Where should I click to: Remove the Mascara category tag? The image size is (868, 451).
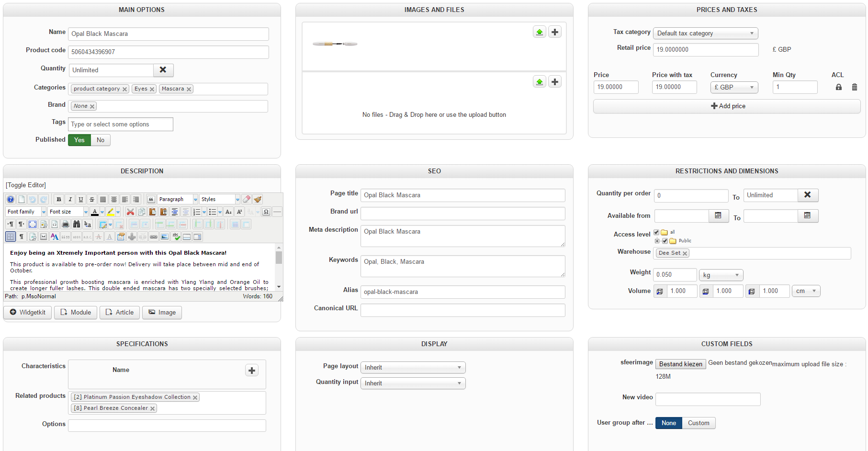[189, 89]
